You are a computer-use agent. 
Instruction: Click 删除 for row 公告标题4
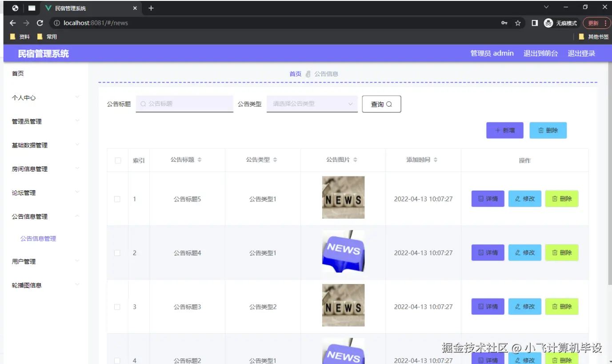562,252
